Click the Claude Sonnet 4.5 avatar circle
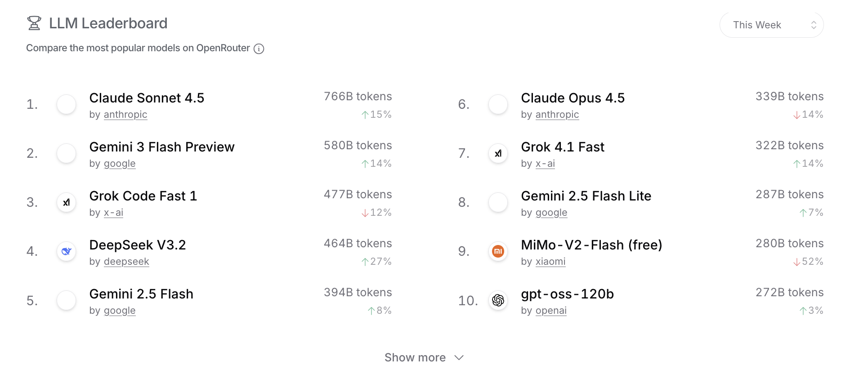 point(67,104)
